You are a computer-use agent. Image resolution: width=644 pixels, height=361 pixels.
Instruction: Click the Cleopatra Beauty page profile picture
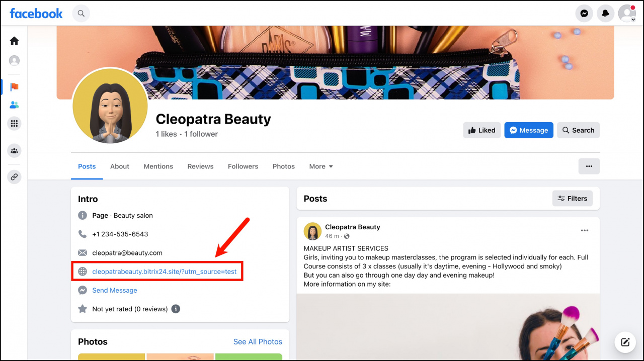coord(110,105)
